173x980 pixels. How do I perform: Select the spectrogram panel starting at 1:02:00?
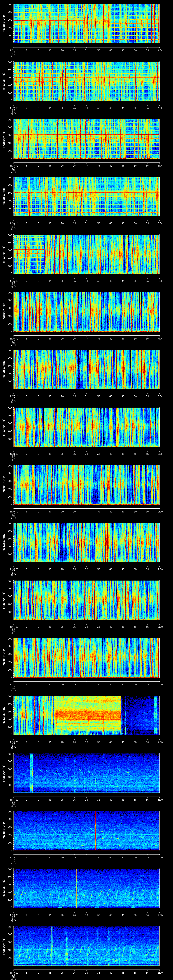[87, 81]
